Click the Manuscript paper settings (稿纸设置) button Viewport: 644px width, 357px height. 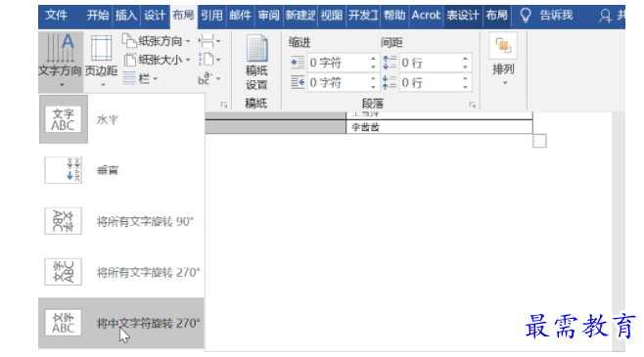tap(256, 63)
